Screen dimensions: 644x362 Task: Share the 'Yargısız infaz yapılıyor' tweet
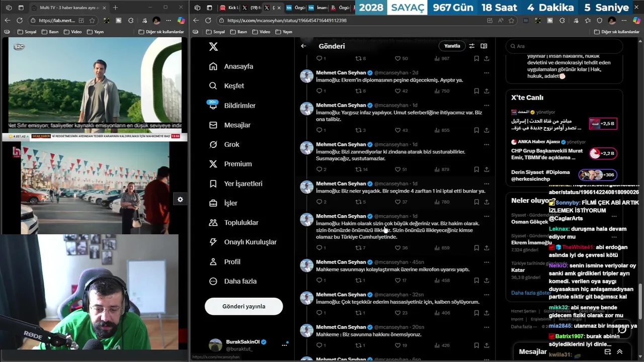[487, 130]
